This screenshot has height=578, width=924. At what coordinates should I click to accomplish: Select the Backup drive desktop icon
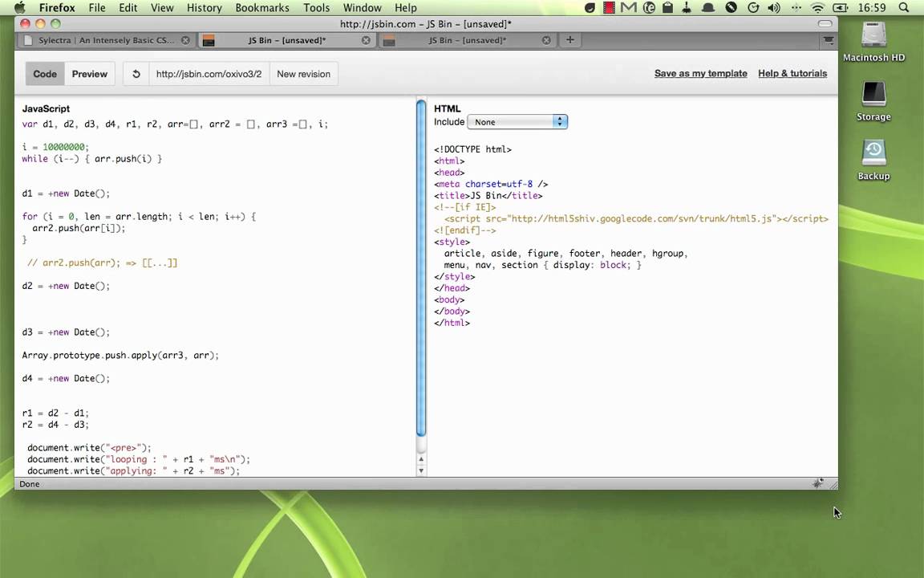click(x=873, y=161)
